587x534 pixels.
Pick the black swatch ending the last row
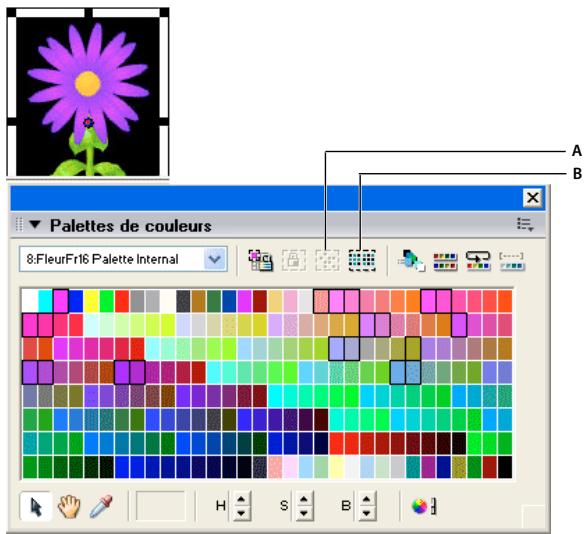pyautogui.click(x=505, y=467)
